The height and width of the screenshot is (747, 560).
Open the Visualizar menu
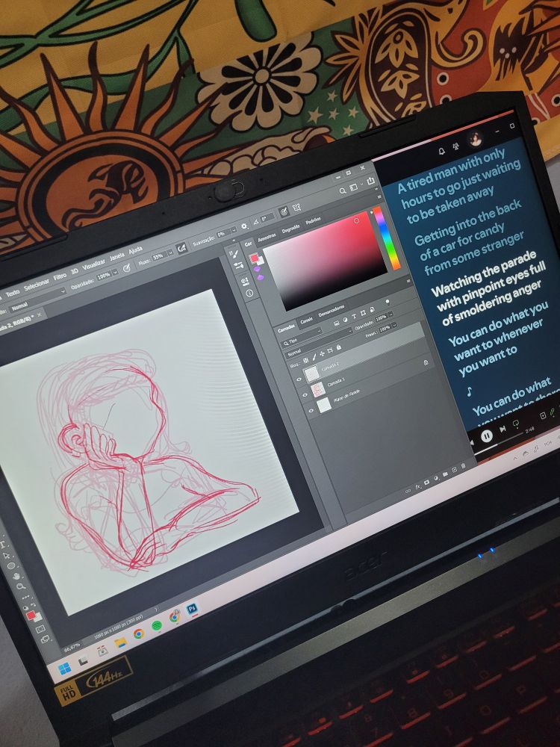(x=93, y=264)
